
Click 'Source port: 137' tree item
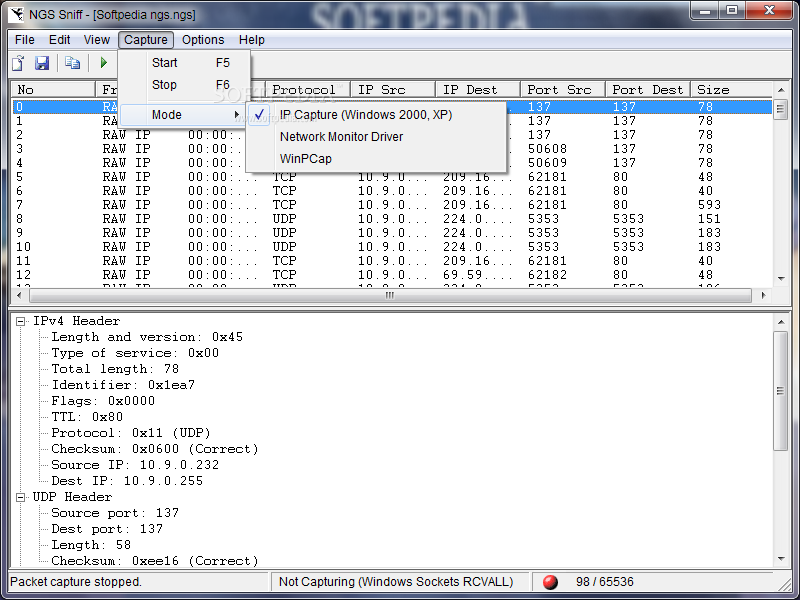point(115,513)
